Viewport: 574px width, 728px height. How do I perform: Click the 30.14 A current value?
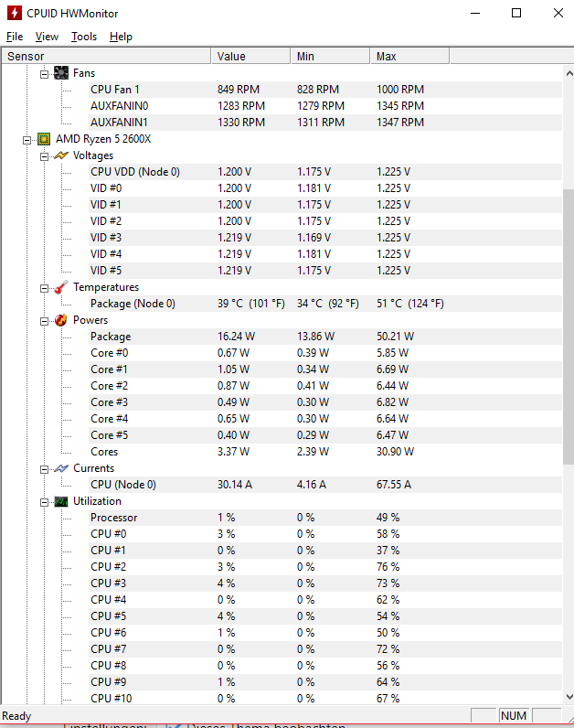point(235,485)
